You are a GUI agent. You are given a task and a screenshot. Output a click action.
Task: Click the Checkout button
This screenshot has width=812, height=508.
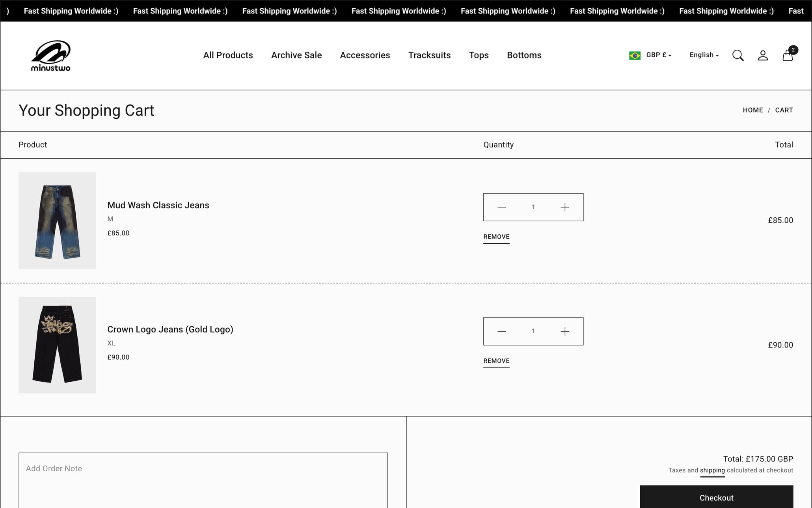coord(716,497)
